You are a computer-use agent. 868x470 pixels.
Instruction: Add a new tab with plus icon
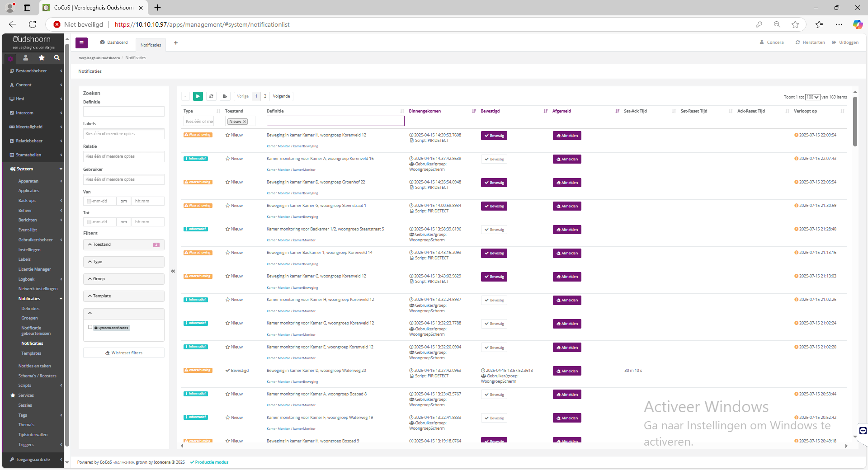pyautogui.click(x=176, y=43)
